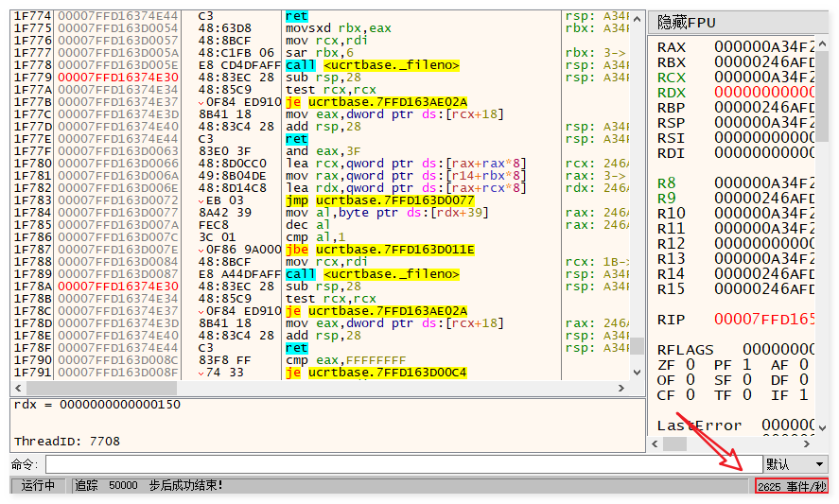The height and width of the screenshot is (504, 839).
Task: Select the RDX register value in red
Action: pyautogui.click(x=764, y=92)
